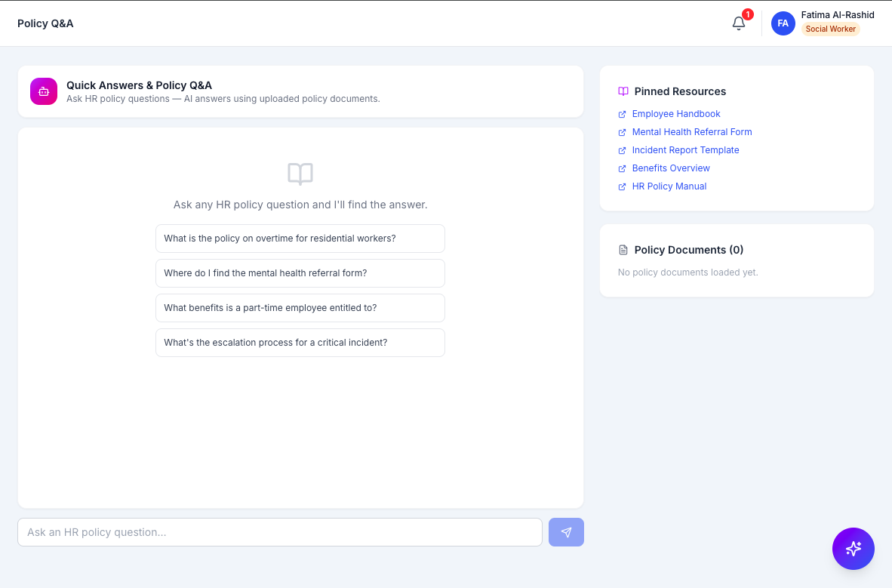
Task: Open the Incident Report Template link
Action: (x=685, y=150)
